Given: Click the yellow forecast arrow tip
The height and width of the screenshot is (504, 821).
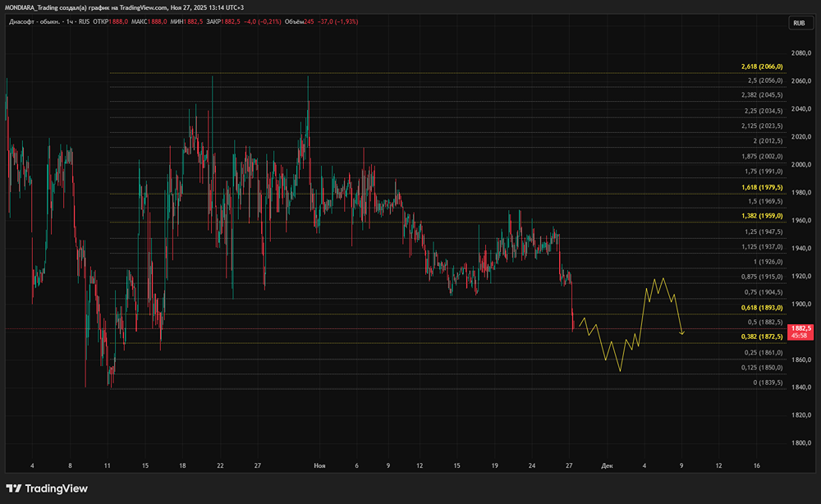Looking at the screenshot, I should (682, 333).
